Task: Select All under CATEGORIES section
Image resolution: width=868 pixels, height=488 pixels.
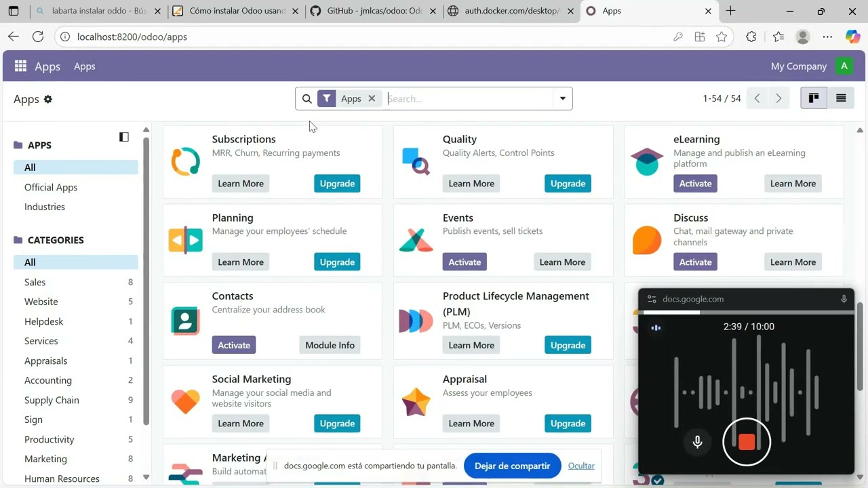Action: (76, 262)
